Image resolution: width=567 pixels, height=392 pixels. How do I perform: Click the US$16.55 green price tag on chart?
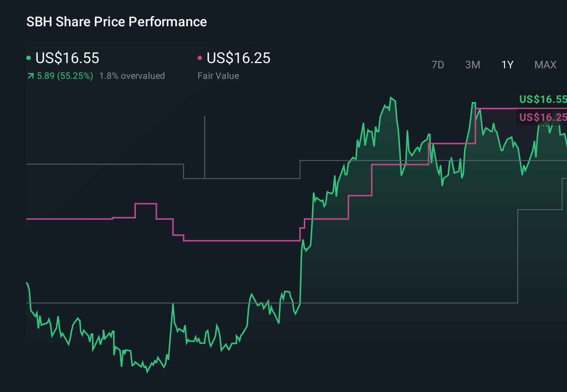click(x=542, y=100)
